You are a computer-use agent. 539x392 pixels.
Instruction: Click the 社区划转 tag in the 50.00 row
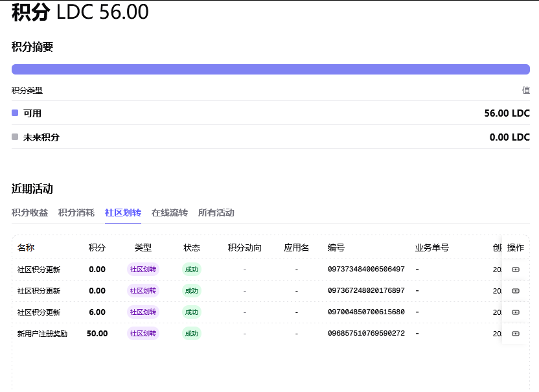tap(143, 334)
